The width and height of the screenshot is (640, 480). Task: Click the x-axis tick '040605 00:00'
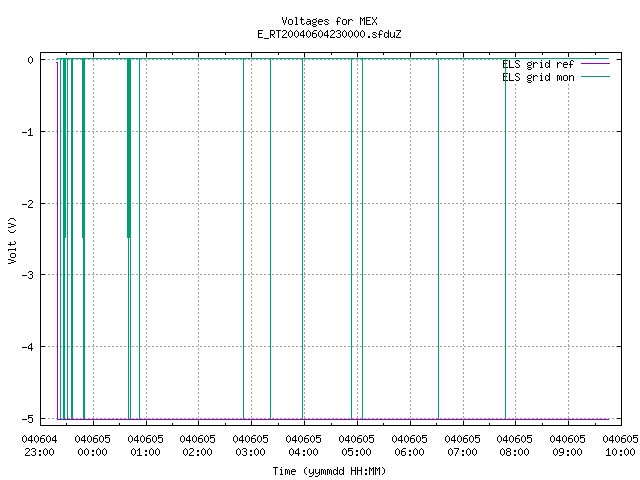point(93,446)
